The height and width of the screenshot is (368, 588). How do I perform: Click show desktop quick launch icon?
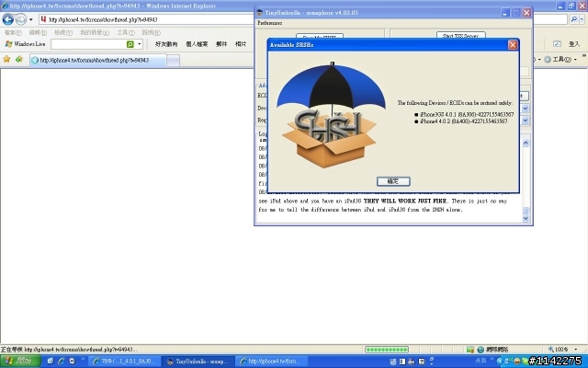click(51, 362)
